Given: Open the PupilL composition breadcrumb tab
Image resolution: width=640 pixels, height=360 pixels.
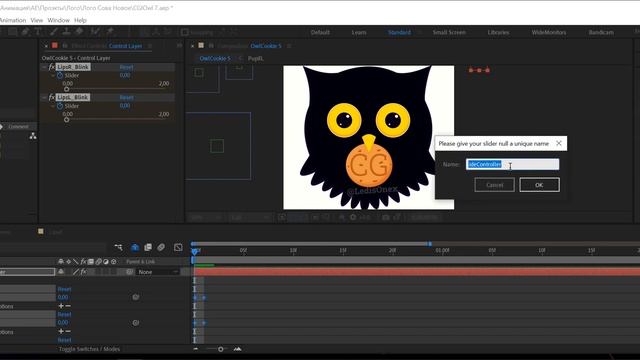Looking at the screenshot, I should pos(256,58).
